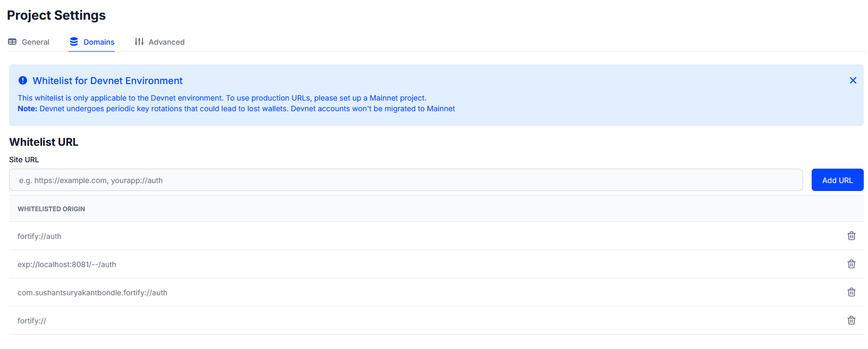Click trash icon for the fortify:// row
The image size is (868, 349).
(851, 320)
